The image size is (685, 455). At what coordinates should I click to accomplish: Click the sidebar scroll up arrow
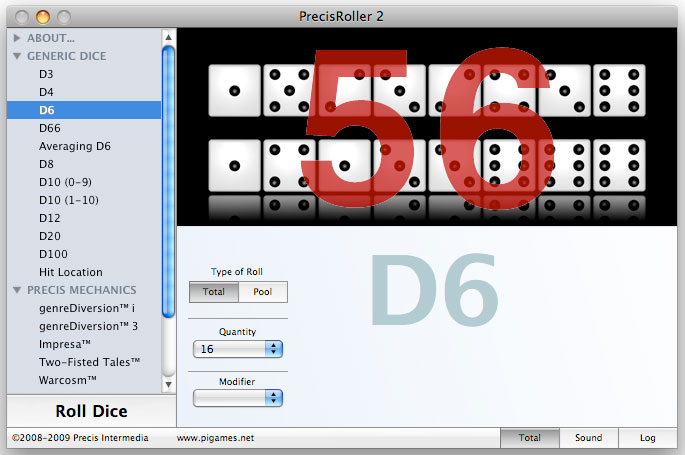click(x=168, y=37)
